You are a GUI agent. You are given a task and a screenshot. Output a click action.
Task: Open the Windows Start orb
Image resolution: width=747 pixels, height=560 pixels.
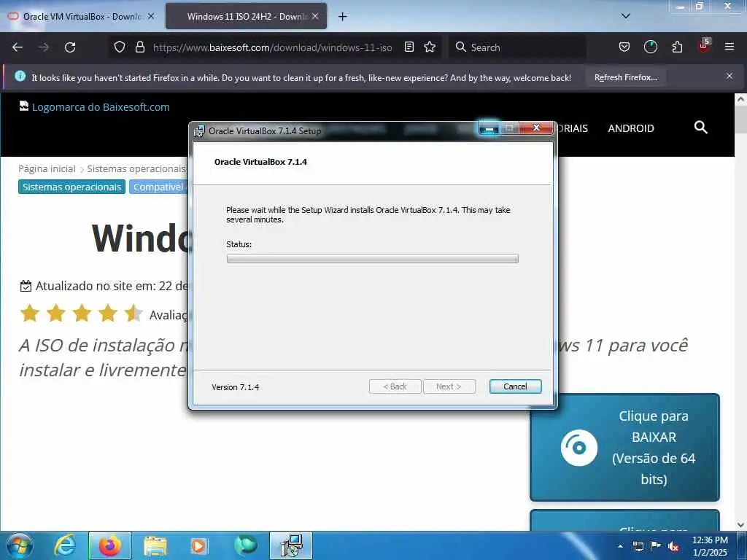click(20, 545)
